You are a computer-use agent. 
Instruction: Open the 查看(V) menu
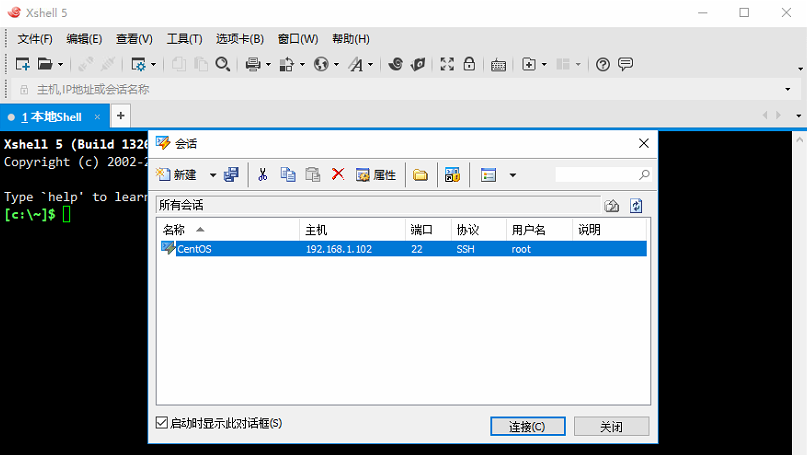click(134, 39)
